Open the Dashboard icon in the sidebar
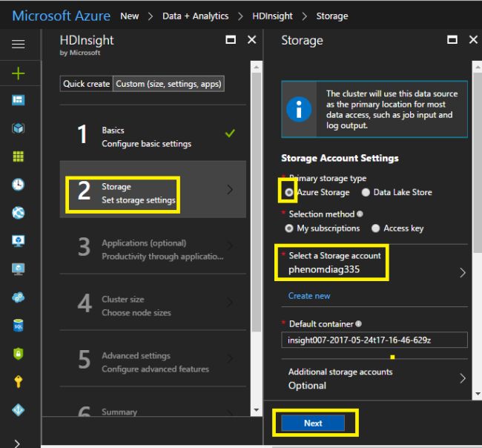Viewport: 482px width, 448px height. 18,100
